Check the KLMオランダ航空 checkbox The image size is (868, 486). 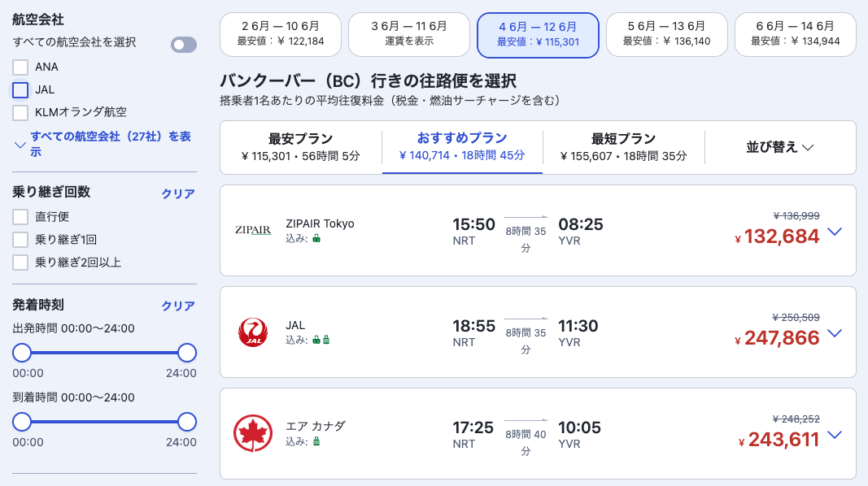pyautogui.click(x=20, y=113)
